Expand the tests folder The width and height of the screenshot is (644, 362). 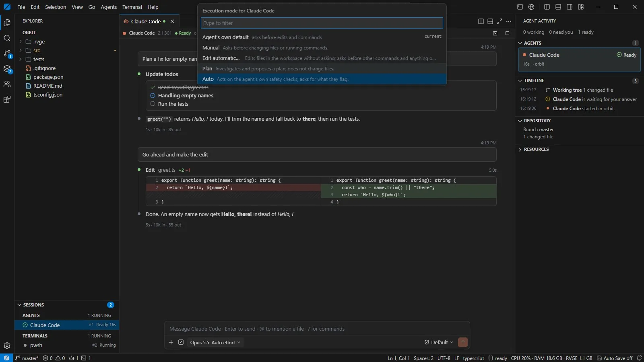[67, 59]
